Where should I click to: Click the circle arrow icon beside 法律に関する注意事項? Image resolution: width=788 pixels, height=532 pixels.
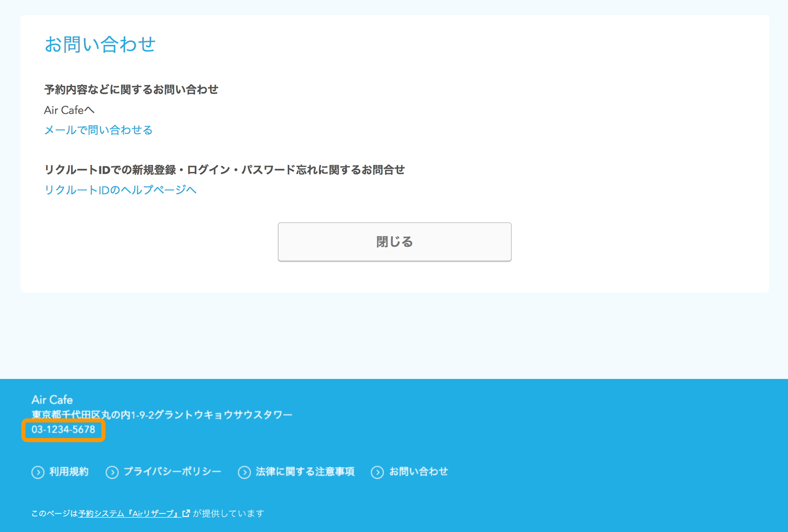pos(245,472)
